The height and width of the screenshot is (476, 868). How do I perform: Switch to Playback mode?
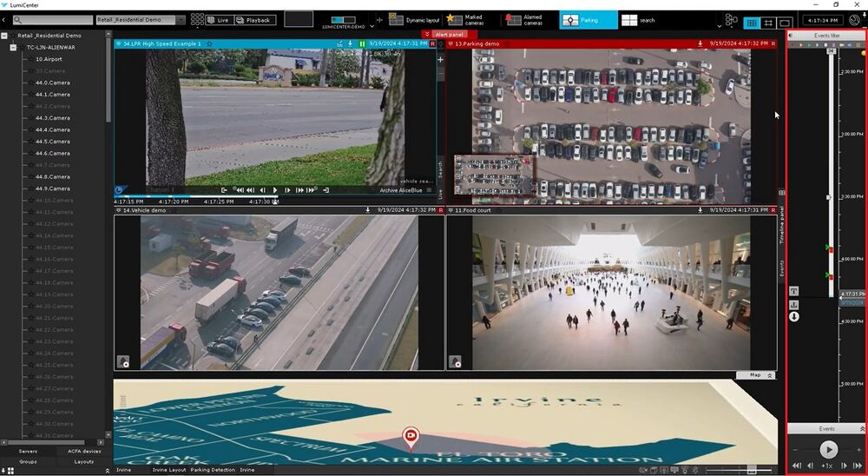(255, 20)
